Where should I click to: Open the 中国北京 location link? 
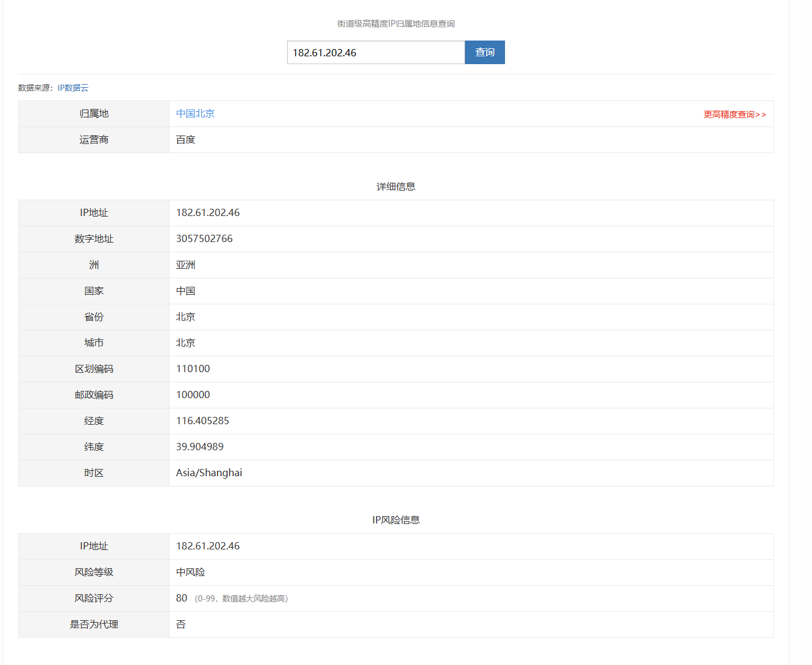pyautogui.click(x=195, y=114)
